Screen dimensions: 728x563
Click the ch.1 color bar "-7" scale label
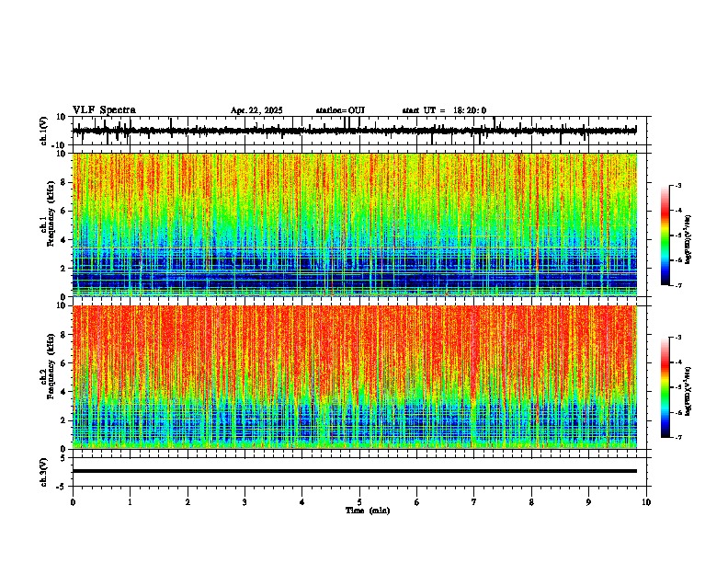click(678, 285)
